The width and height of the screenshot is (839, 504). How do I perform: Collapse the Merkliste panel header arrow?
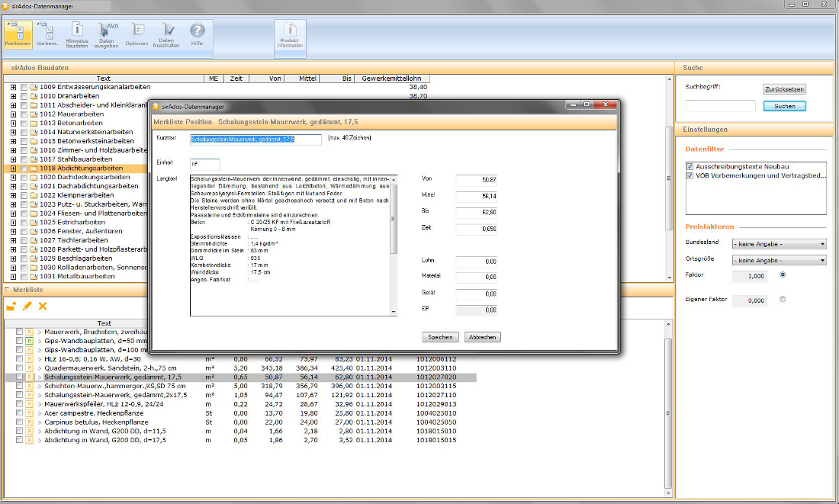tap(7, 290)
